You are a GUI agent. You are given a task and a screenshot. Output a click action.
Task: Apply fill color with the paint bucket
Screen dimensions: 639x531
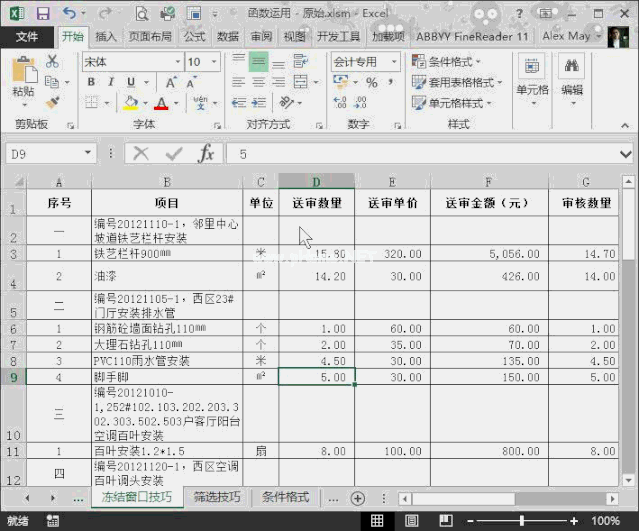coord(130,103)
